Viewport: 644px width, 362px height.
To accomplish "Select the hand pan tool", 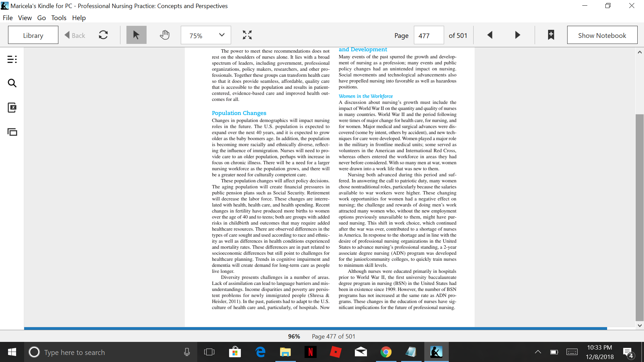I will [164, 35].
